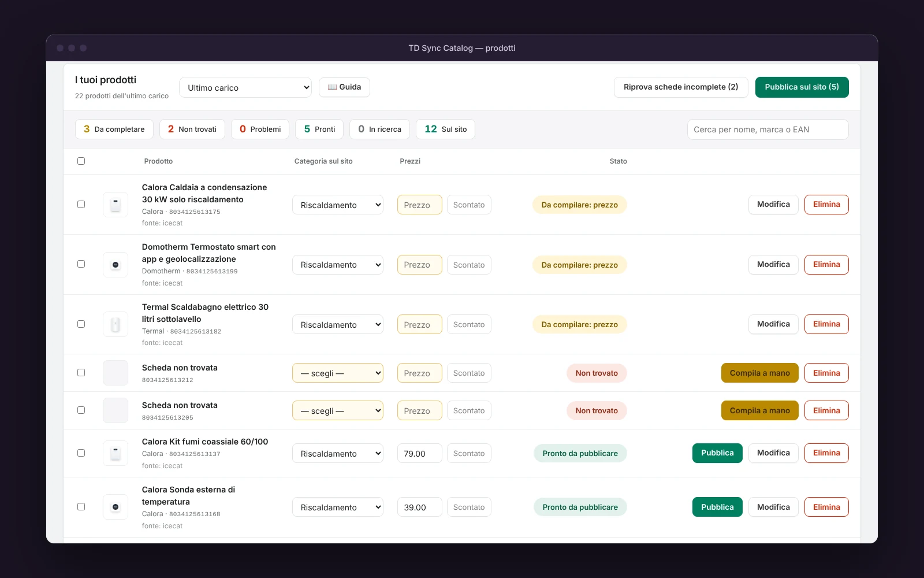Open the Ultimo carico dropdown

click(x=245, y=88)
